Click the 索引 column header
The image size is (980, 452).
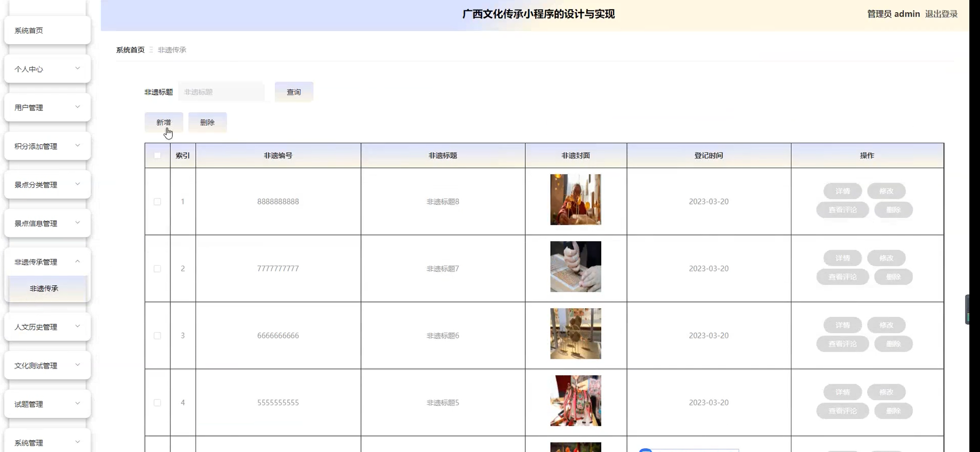tap(183, 155)
